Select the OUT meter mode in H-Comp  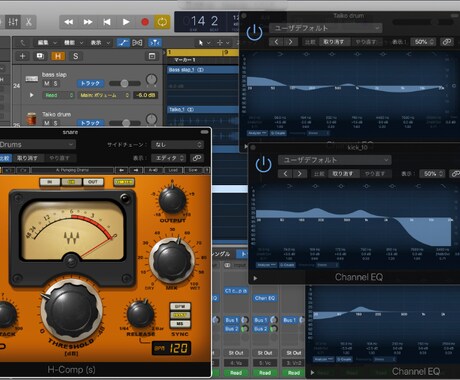(x=93, y=182)
